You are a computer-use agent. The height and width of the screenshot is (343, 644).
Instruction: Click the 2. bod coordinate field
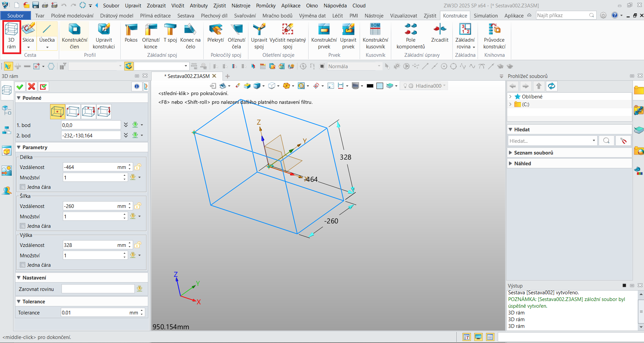(91, 135)
